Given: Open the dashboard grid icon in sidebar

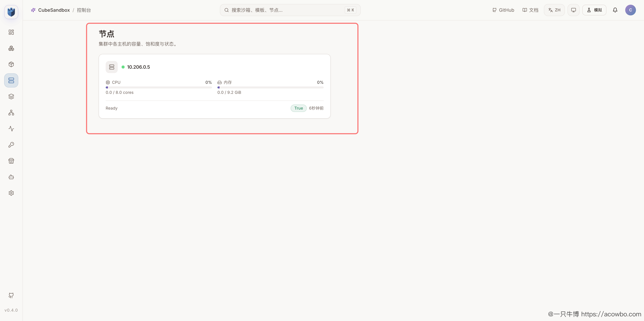Looking at the screenshot, I should coord(11,32).
